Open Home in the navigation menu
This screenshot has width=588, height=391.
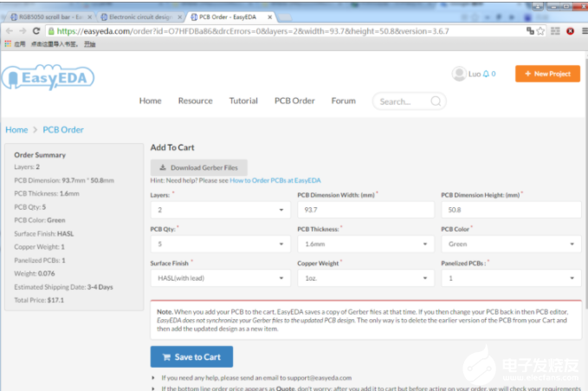[151, 101]
